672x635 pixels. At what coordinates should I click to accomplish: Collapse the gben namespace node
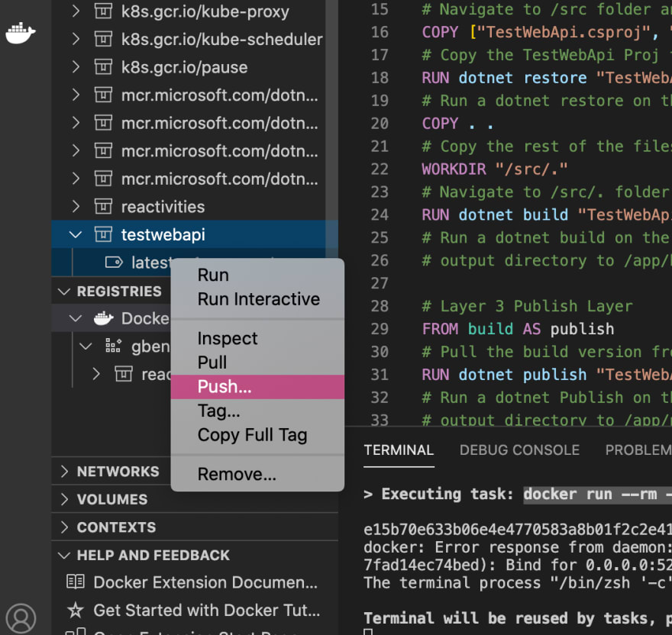tap(86, 346)
